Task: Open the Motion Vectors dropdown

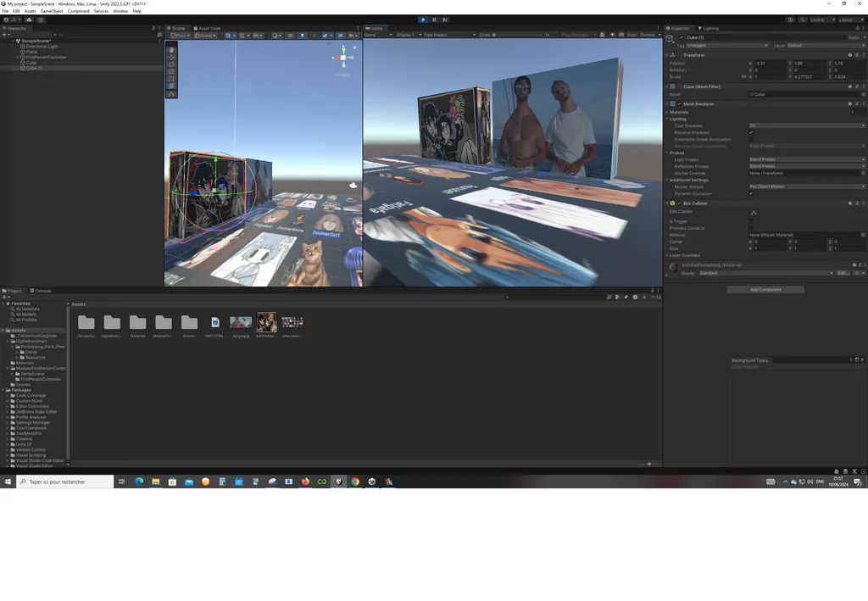Action: point(807,186)
